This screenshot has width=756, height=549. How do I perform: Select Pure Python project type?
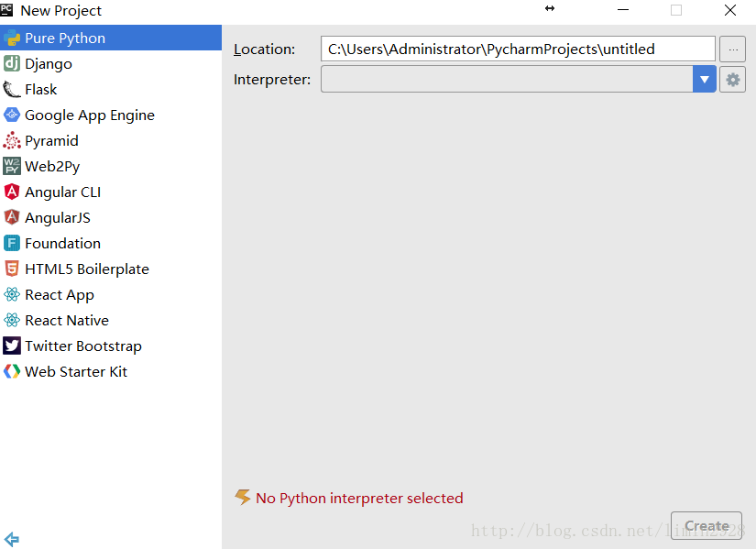(x=111, y=38)
